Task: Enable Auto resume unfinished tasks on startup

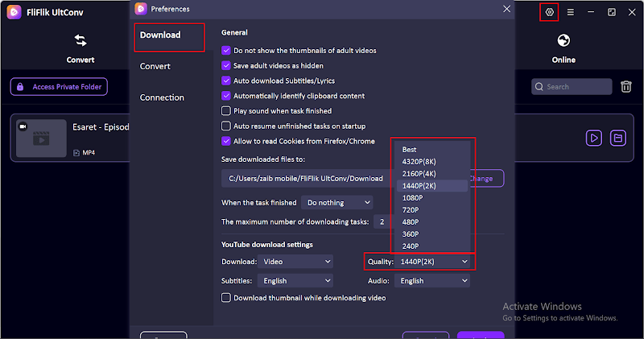Action: click(x=226, y=126)
